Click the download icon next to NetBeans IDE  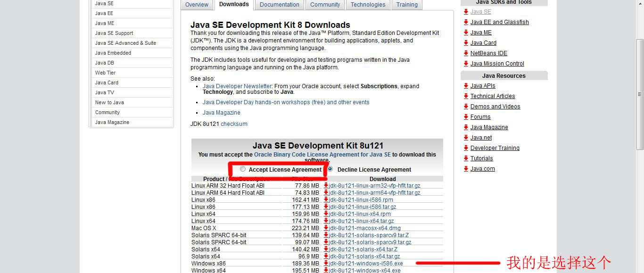click(x=466, y=53)
